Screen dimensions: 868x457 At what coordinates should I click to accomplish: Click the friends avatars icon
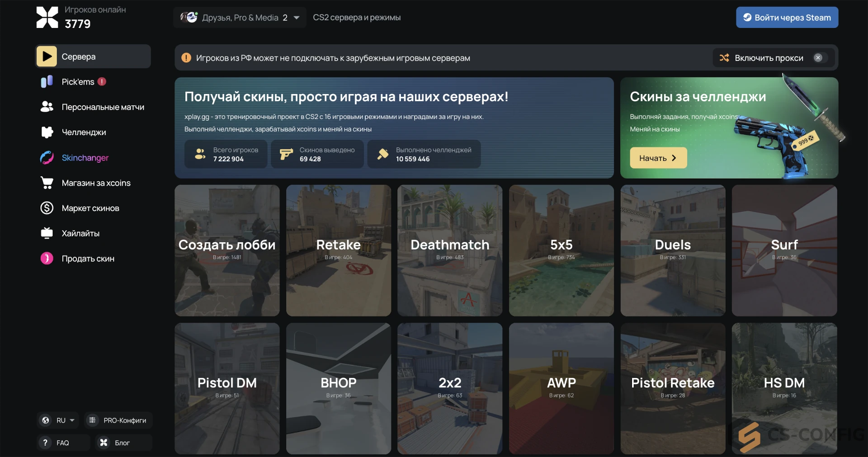click(189, 17)
